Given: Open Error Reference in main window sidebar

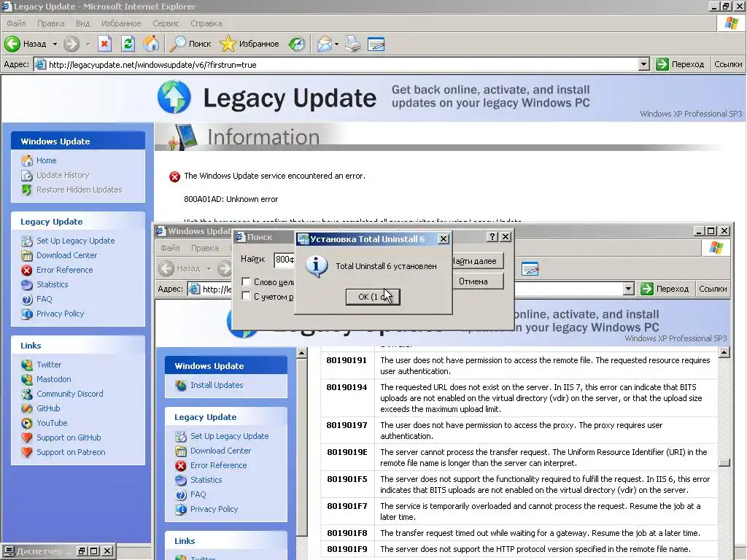Looking at the screenshot, I should point(64,270).
